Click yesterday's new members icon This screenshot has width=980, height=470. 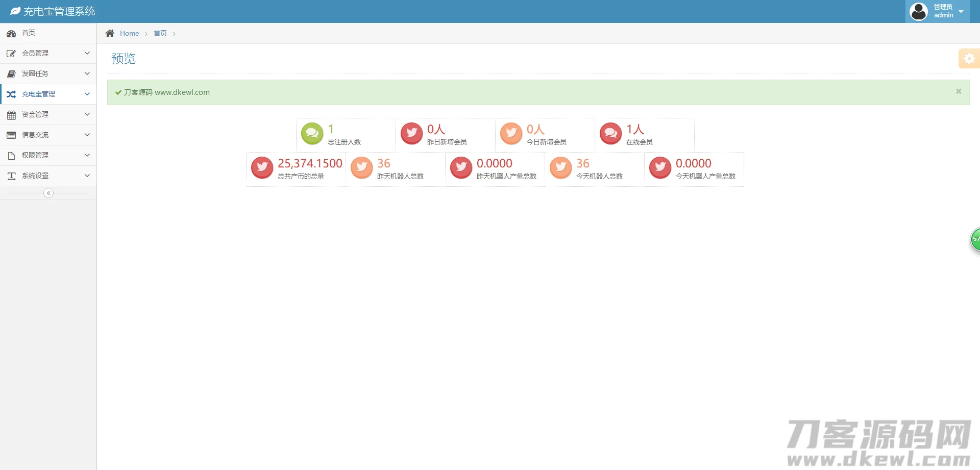point(411,134)
